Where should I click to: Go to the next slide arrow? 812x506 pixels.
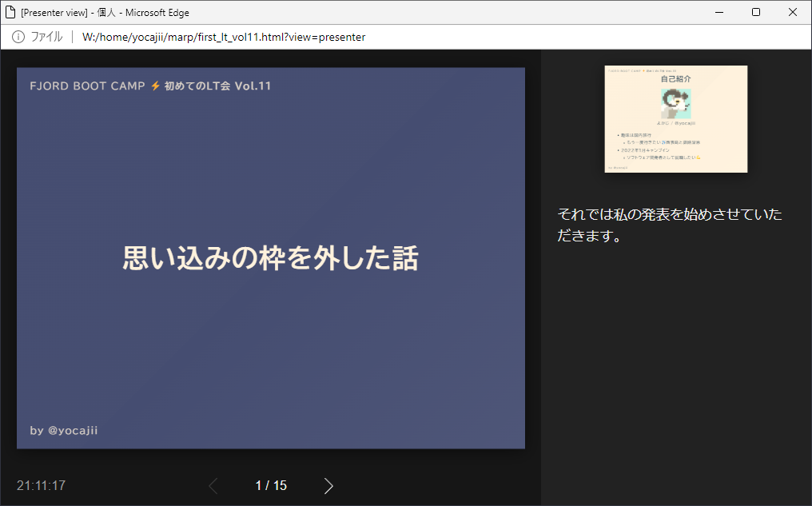[x=328, y=485]
